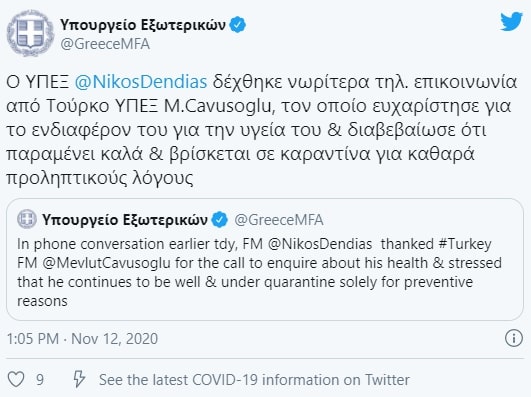531x397 pixels.
Task: Open the tweet info circle icon
Action: (514, 338)
